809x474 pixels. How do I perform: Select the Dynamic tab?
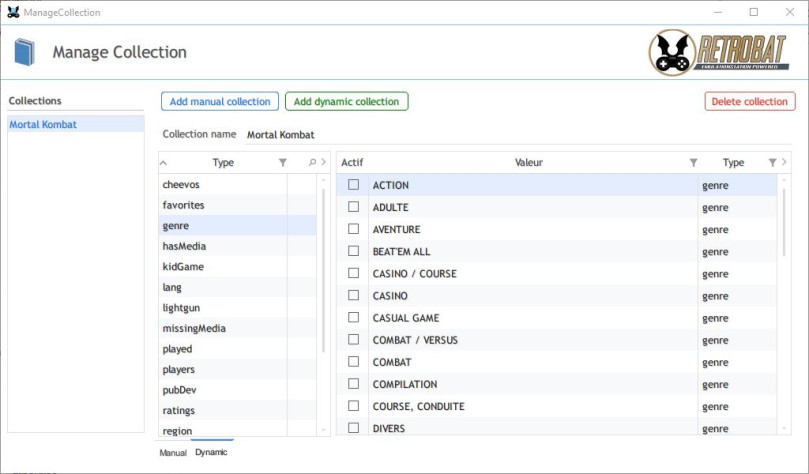coord(211,452)
